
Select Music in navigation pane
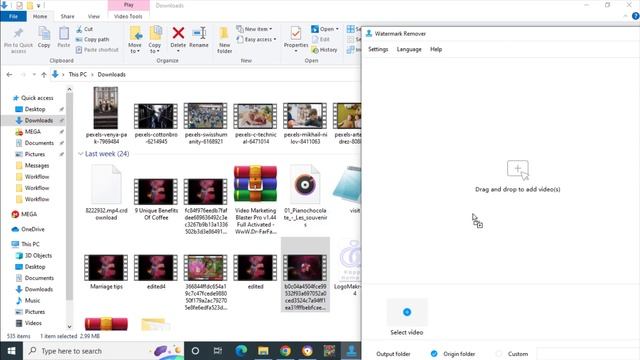(32, 300)
